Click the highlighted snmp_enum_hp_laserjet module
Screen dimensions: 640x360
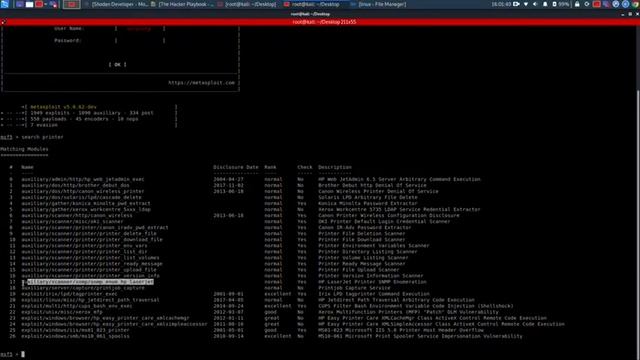tap(88, 282)
